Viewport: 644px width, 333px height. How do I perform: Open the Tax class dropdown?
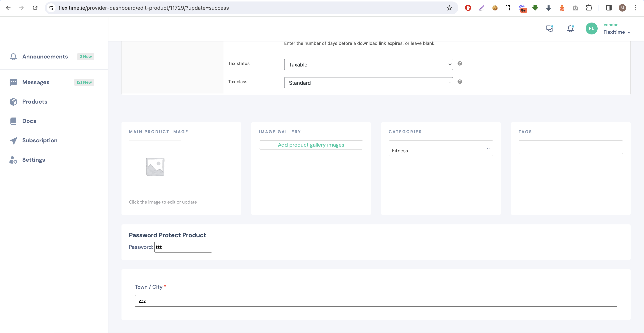[368, 83]
